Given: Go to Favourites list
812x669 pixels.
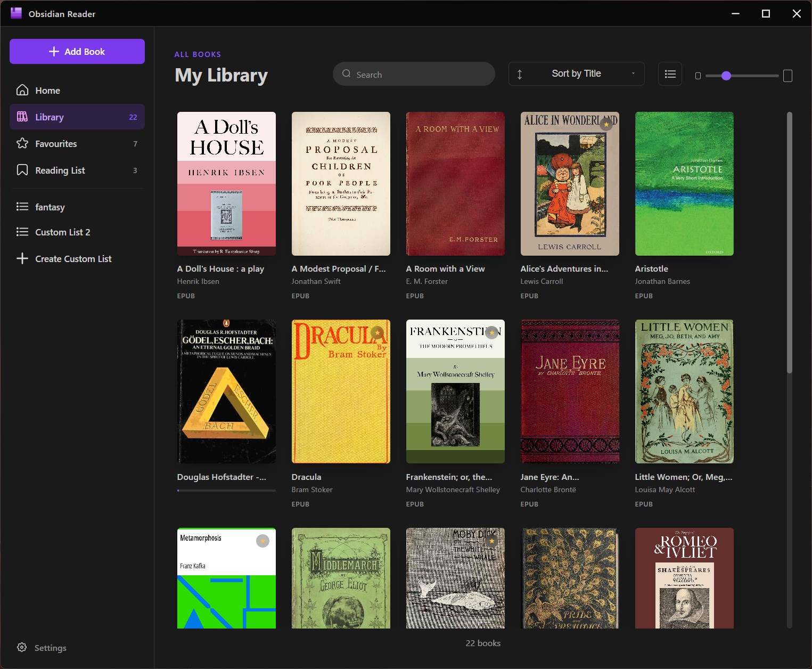Looking at the screenshot, I should [x=77, y=143].
